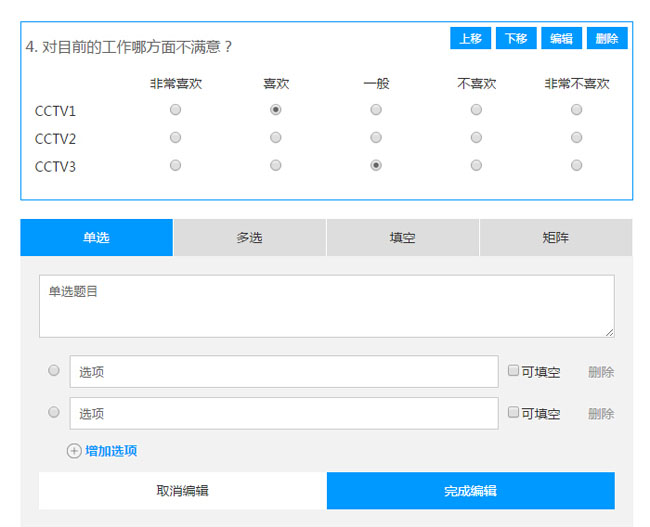The image size is (650, 527).
Task: Select 非常喜欢 radio for CCTV1
Action: coord(176,110)
